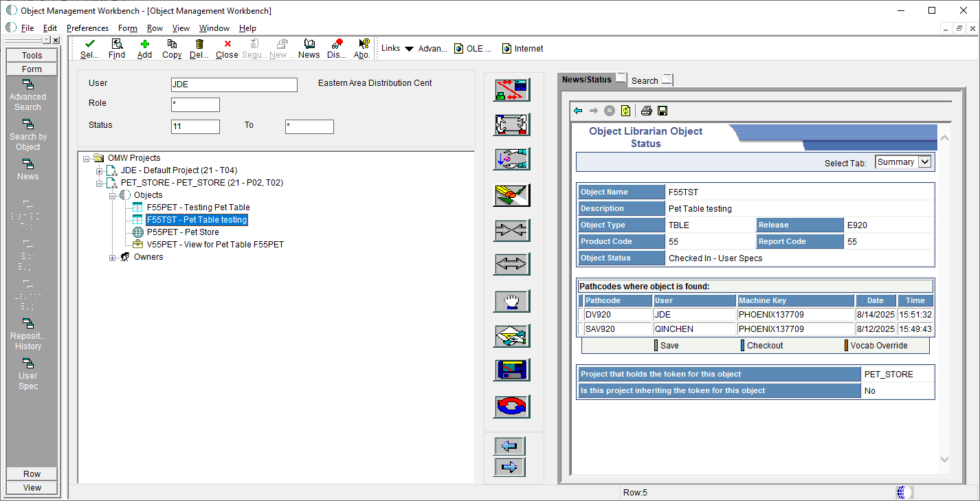
Task: Expand the JDE - Default Project node
Action: point(100,170)
